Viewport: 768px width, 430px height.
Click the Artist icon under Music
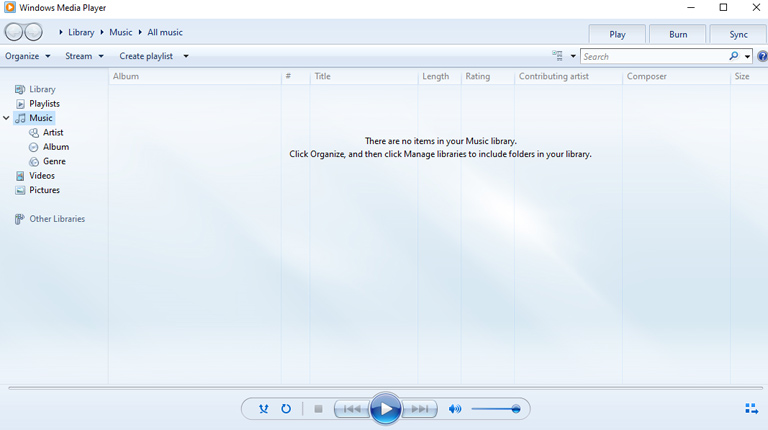pos(34,133)
